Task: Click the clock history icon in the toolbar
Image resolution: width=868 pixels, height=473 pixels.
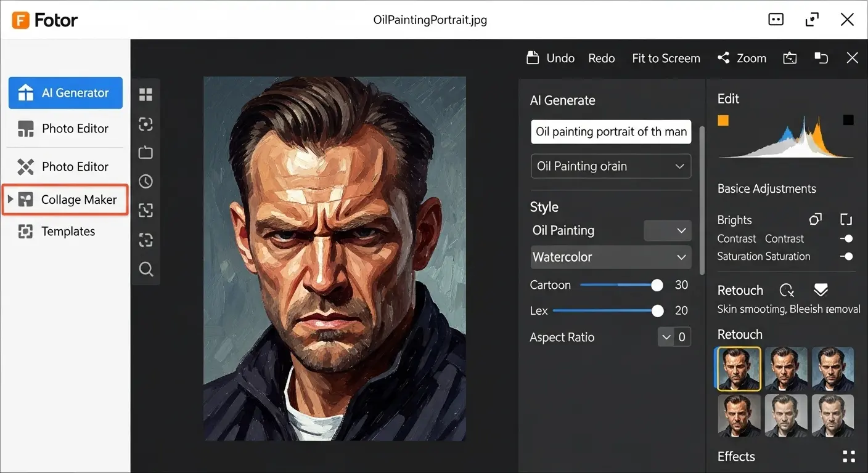Action: (x=145, y=182)
